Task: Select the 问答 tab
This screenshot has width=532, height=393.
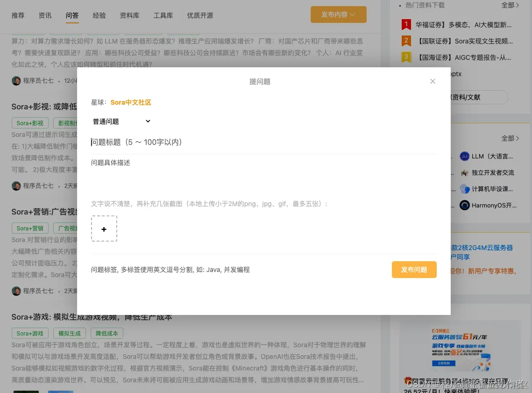Action: point(72,15)
